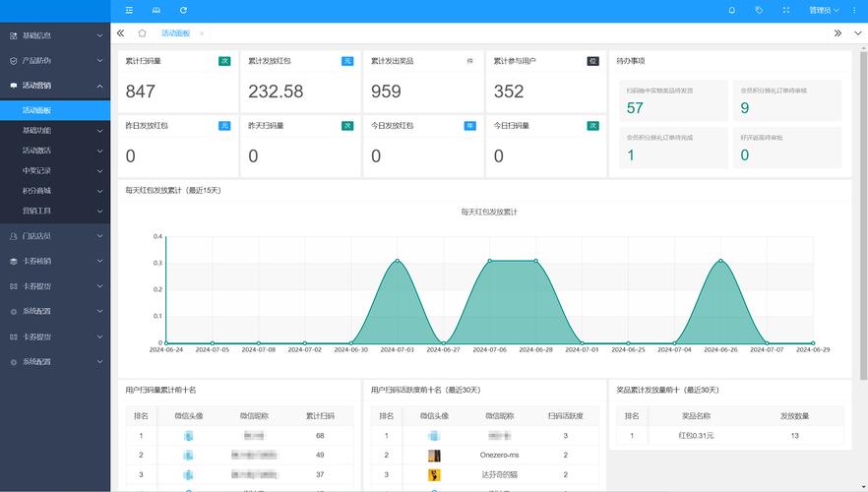
Task: Click the Onezero-ms nickname cell
Action: coord(499,456)
